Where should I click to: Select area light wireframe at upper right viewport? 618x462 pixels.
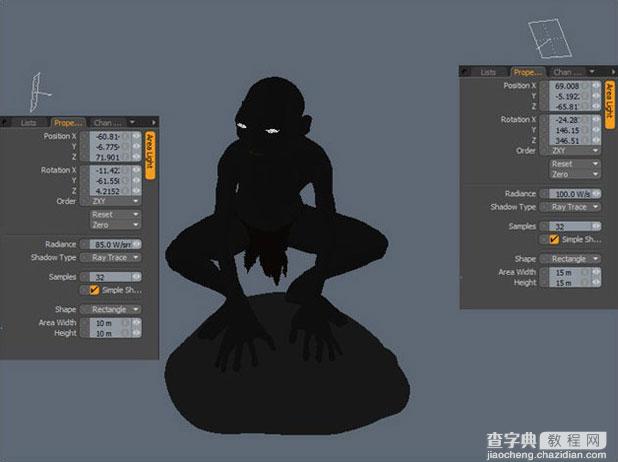pos(549,38)
